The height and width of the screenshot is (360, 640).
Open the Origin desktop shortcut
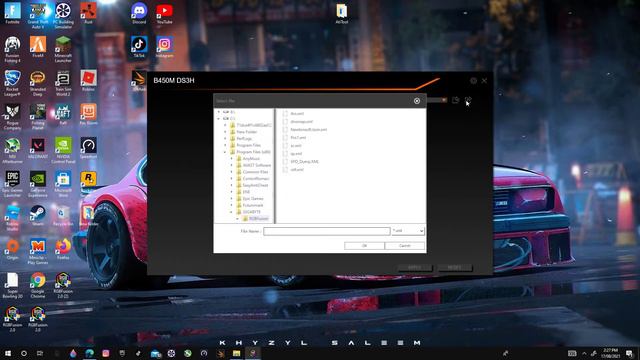click(x=13, y=249)
